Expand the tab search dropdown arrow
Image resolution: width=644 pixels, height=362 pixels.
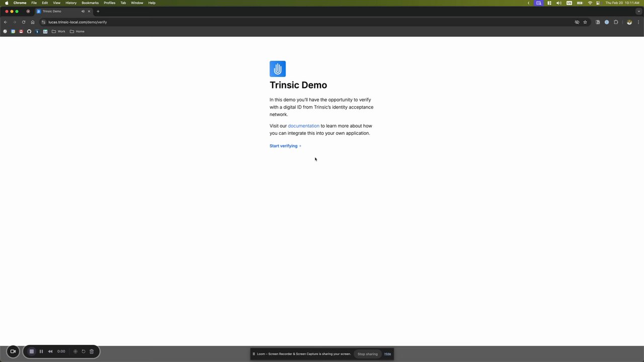click(639, 11)
